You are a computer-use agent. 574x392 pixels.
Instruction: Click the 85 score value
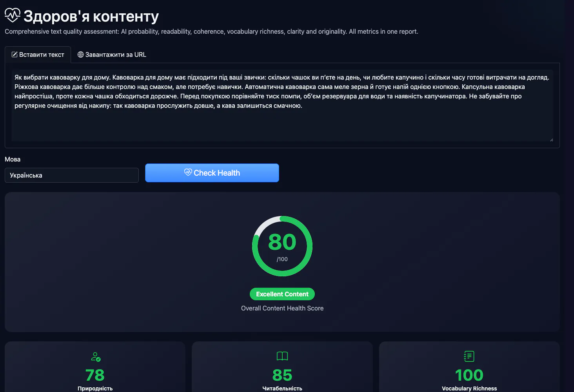point(282,375)
